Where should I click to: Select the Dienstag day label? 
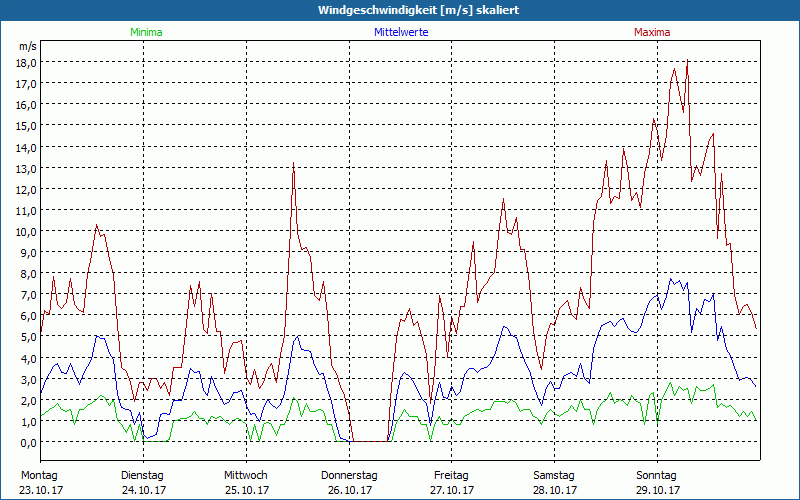coord(143,475)
